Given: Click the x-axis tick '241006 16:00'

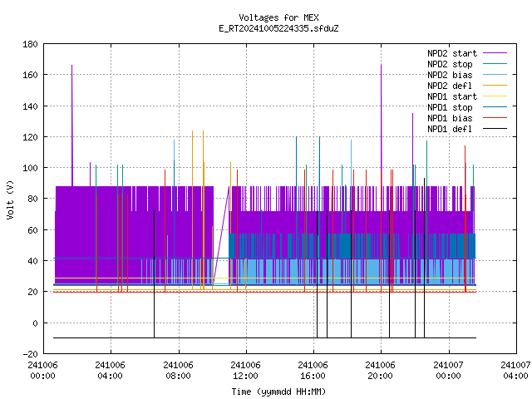Looking at the screenshot, I should pyautogui.click(x=313, y=371).
